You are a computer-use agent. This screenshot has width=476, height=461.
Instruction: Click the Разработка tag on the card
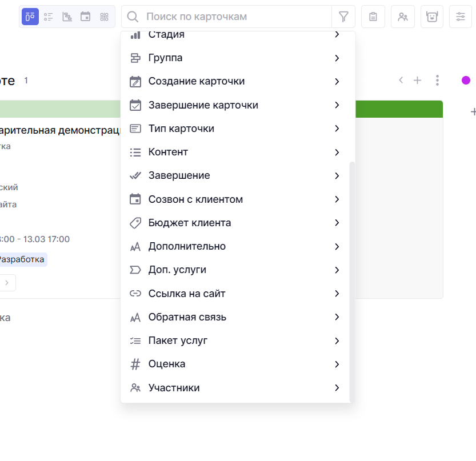tap(22, 259)
